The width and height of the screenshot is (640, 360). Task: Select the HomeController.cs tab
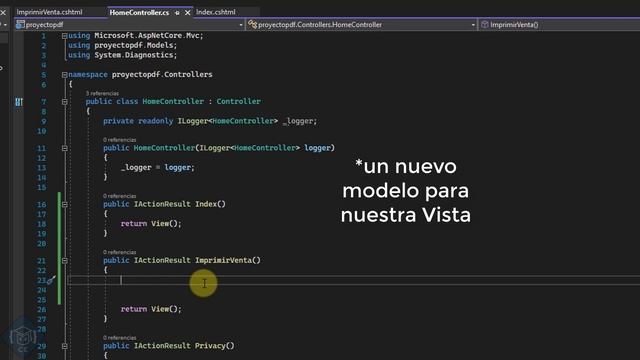[139, 13]
